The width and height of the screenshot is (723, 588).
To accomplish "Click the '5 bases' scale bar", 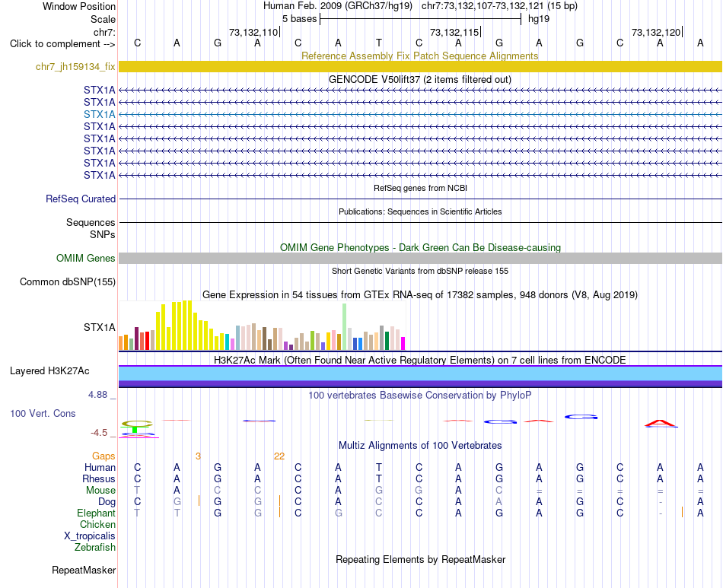I will point(420,19).
